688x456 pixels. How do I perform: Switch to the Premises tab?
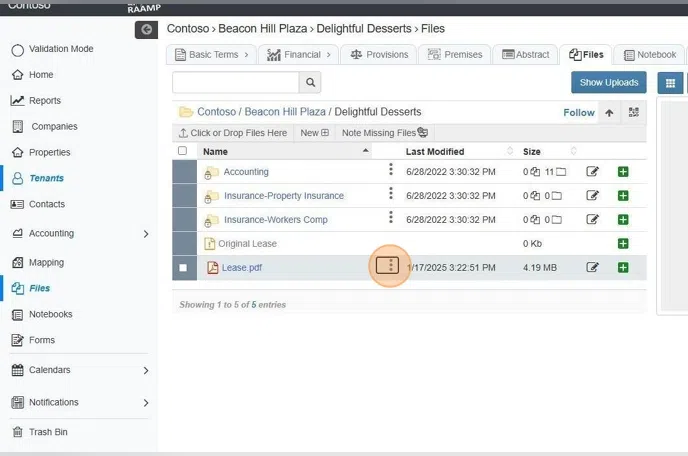[x=455, y=55]
